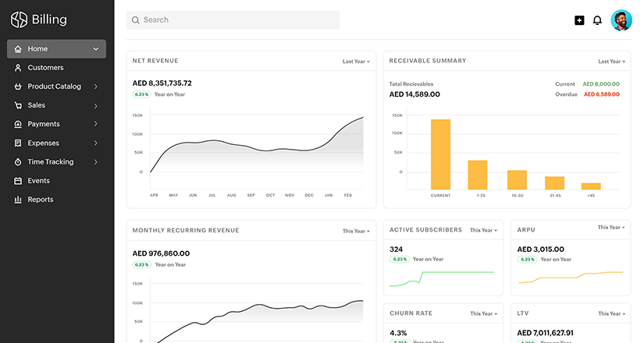Collapse the Home menu chevron
This screenshot has width=644, height=343.
[95, 49]
